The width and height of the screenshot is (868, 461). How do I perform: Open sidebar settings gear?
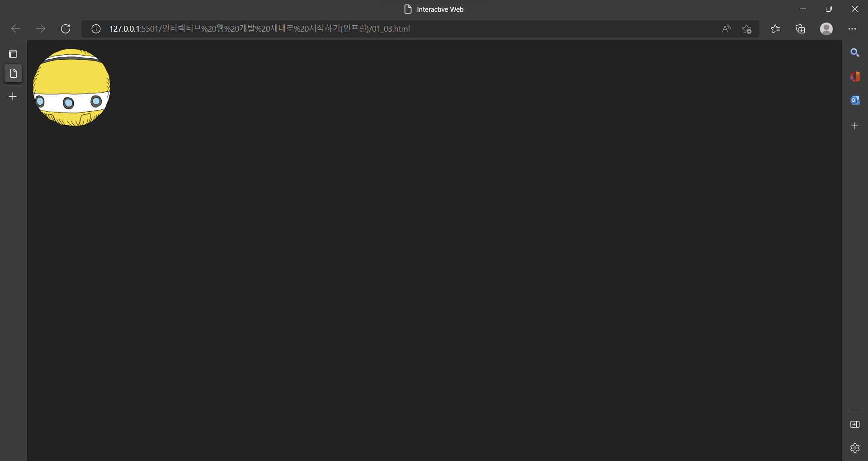click(855, 448)
